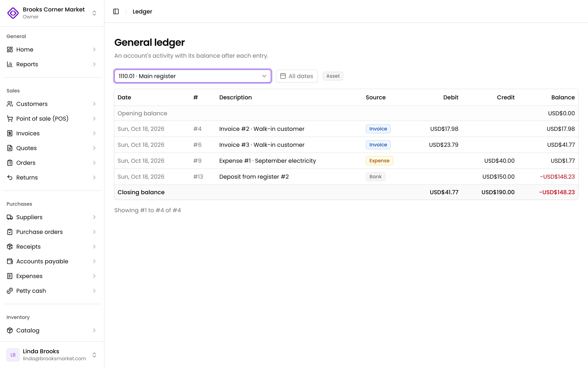Click the '-USD$148.23' balance in Deposit row
The image size is (588, 368).
tap(557, 177)
